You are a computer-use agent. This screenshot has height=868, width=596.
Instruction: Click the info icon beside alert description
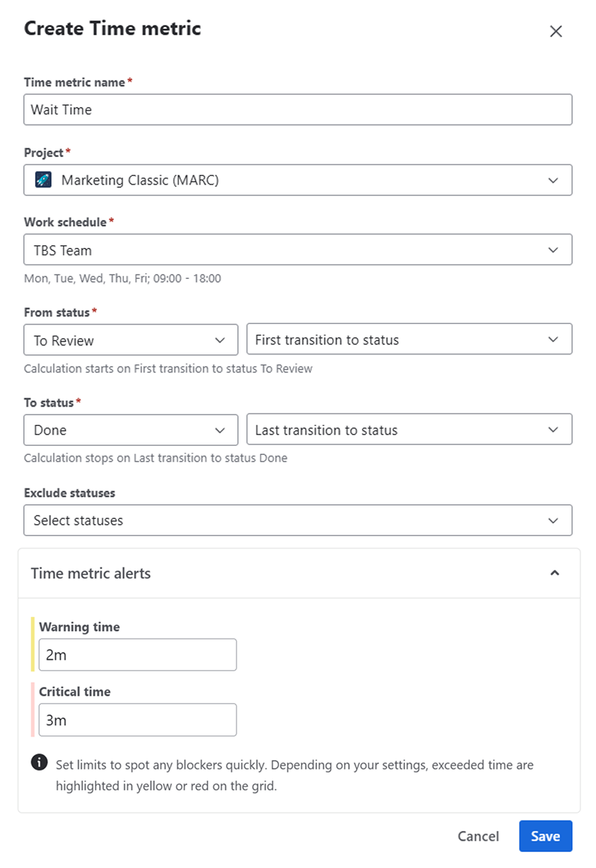(x=39, y=763)
